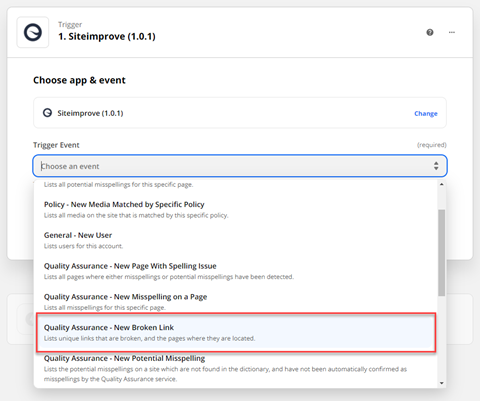The height and width of the screenshot is (401, 480).
Task: Click 'Lists the potential misspellings on a site' description
Action: (225, 374)
